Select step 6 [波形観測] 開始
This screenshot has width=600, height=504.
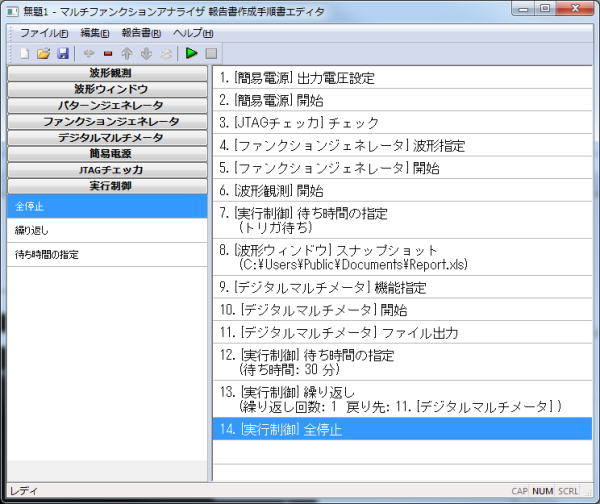[402, 190]
